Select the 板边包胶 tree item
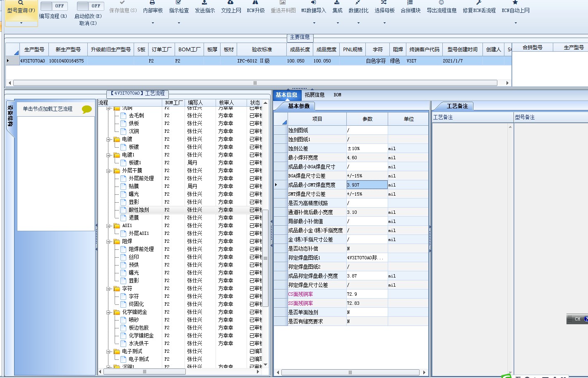Image resolution: width=588 pixels, height=378 pixels. (x=139, y=328)
